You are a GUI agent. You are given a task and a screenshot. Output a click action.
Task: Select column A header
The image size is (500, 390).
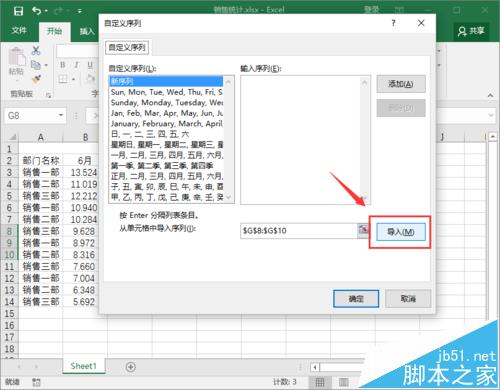(40, 137)
